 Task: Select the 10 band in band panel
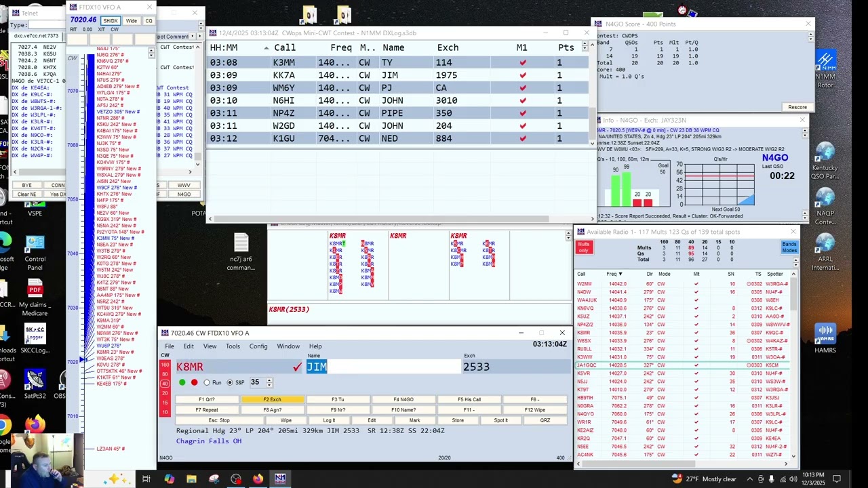165,412
